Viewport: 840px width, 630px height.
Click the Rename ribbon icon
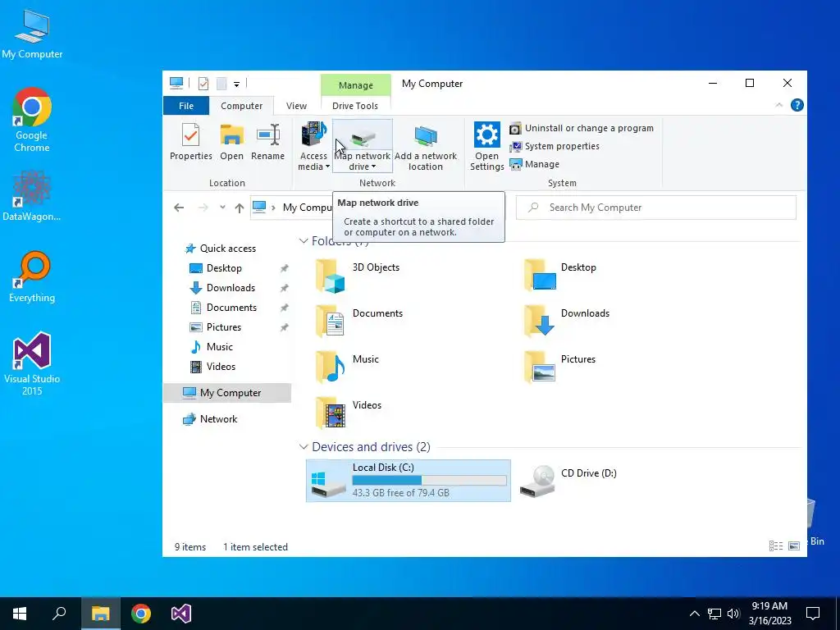pyautogui.click(x=268, y=141)
